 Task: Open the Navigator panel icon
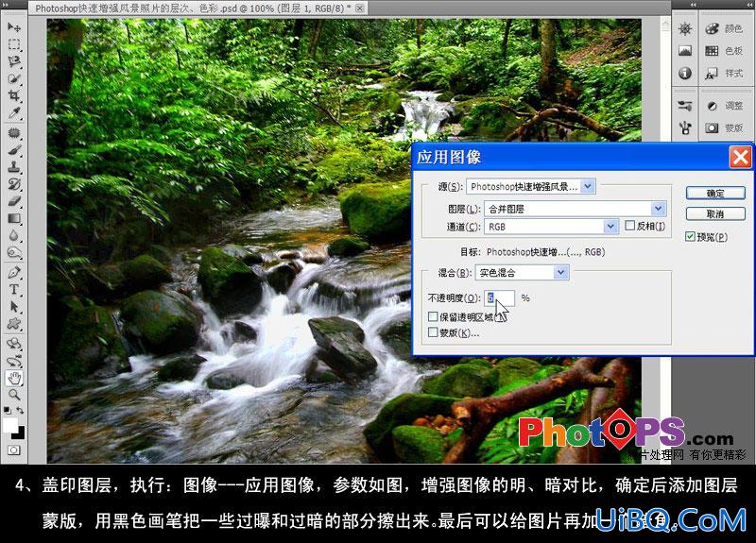684,28
